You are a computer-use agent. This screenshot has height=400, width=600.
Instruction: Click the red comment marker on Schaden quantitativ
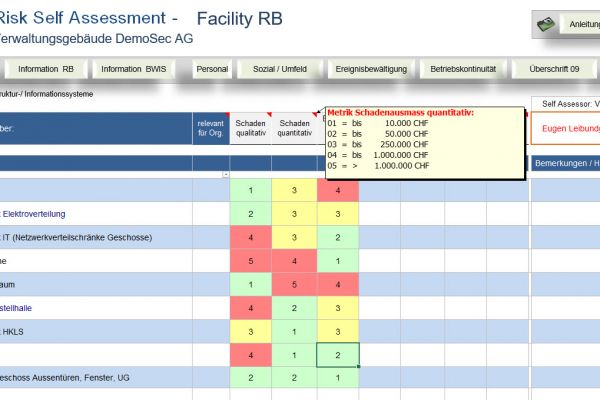313,114
